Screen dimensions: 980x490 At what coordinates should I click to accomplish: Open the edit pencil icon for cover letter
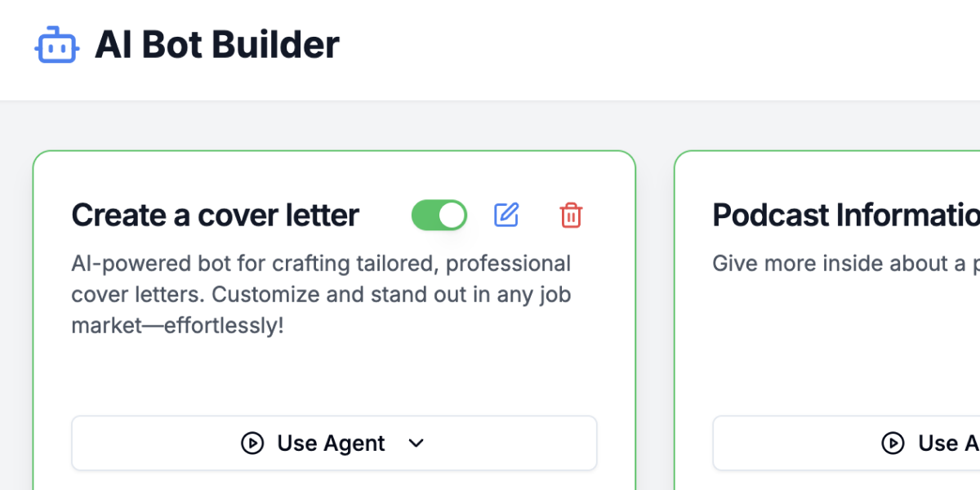tap(506, 216)
